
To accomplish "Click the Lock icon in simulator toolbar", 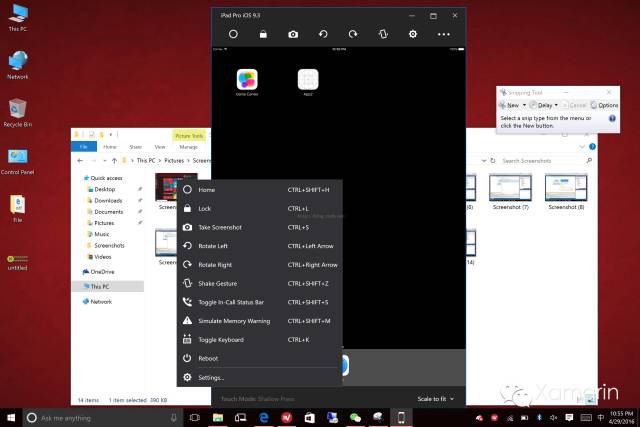I will [x=263, y=34].
